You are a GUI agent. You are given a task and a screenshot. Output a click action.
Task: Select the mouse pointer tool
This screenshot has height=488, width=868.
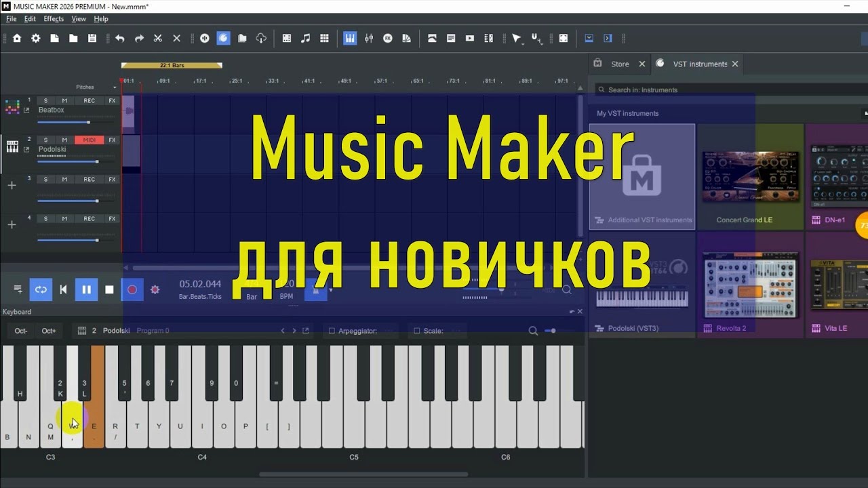click(516, 39)
